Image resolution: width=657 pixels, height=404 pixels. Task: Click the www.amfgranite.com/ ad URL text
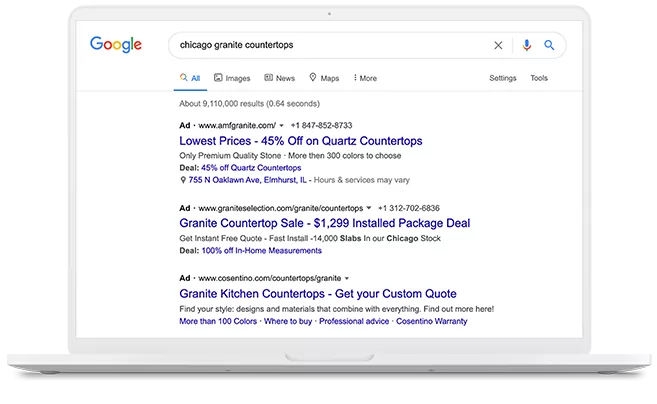pos(237,125)
